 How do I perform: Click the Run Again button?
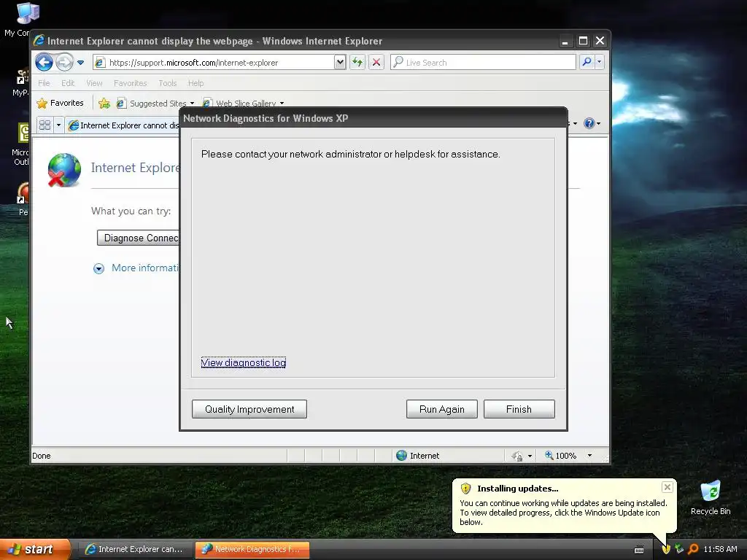click(x=441, y=409)
